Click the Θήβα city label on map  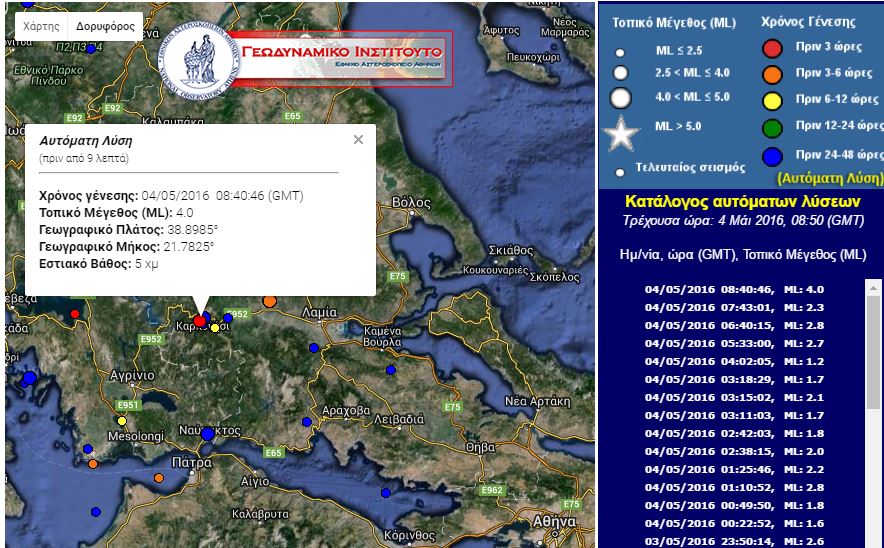coord(480,448)
